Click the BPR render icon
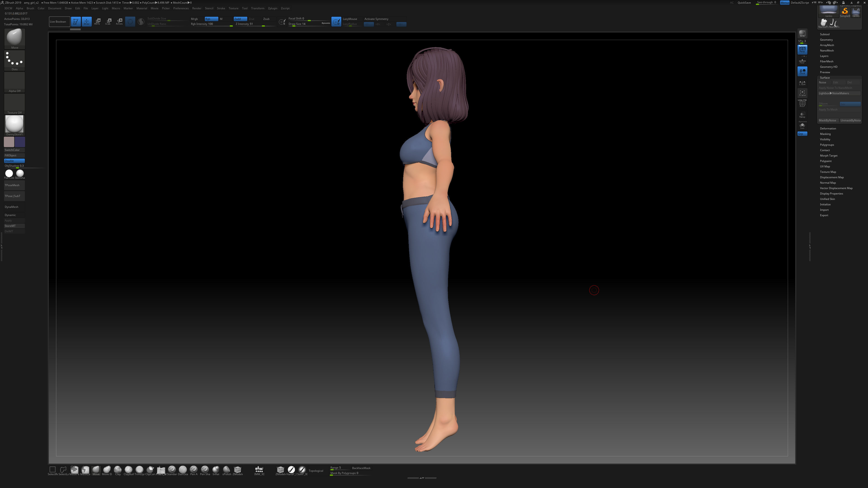The height and width of the screenshot is (488, 868). (x=802, y=34)
